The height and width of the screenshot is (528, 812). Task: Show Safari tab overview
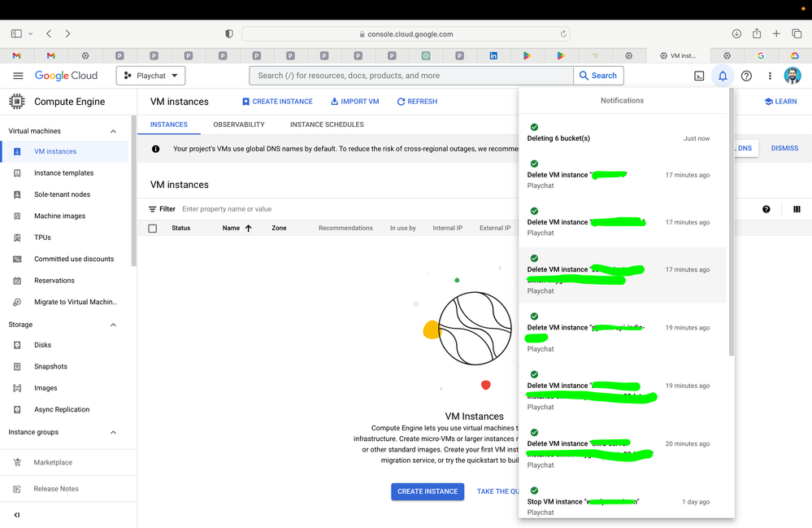coord(797,33)
